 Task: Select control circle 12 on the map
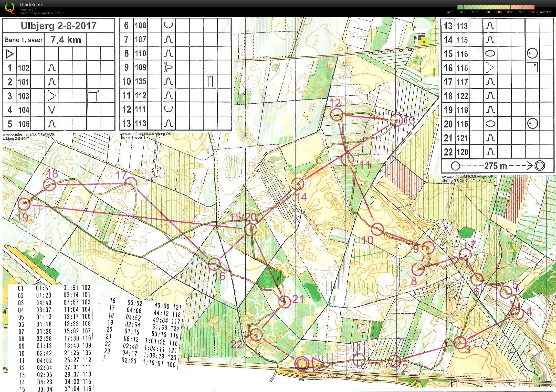pos(336,114)
